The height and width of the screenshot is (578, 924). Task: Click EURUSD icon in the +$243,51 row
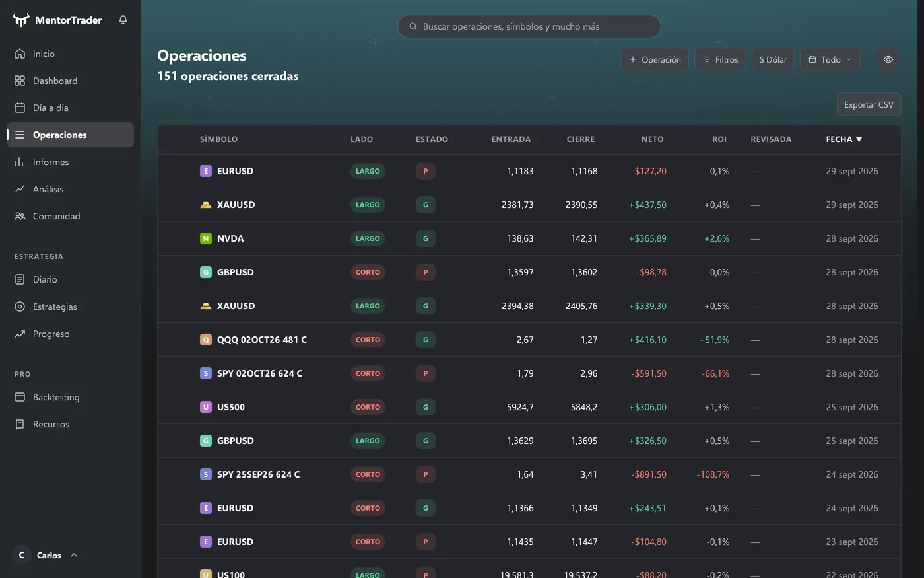click(206, 508)
